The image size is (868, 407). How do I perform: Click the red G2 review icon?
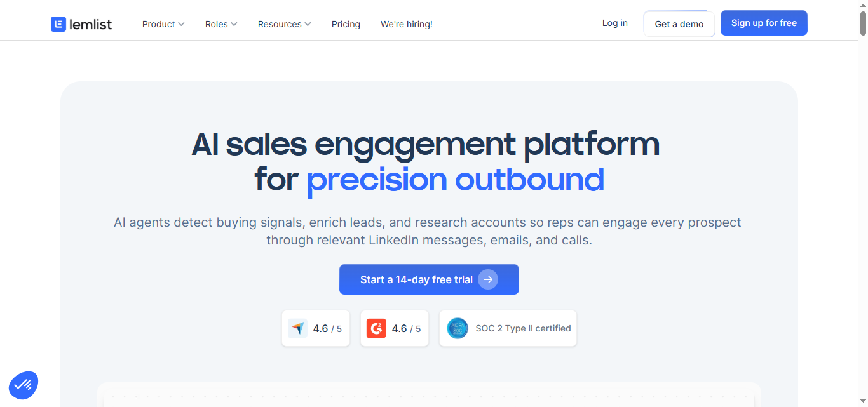click(x=376, y=328)
